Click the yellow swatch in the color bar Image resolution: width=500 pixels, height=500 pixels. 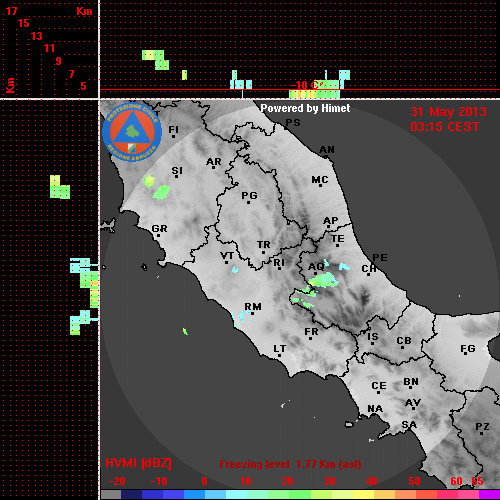(x=363, y=495)
